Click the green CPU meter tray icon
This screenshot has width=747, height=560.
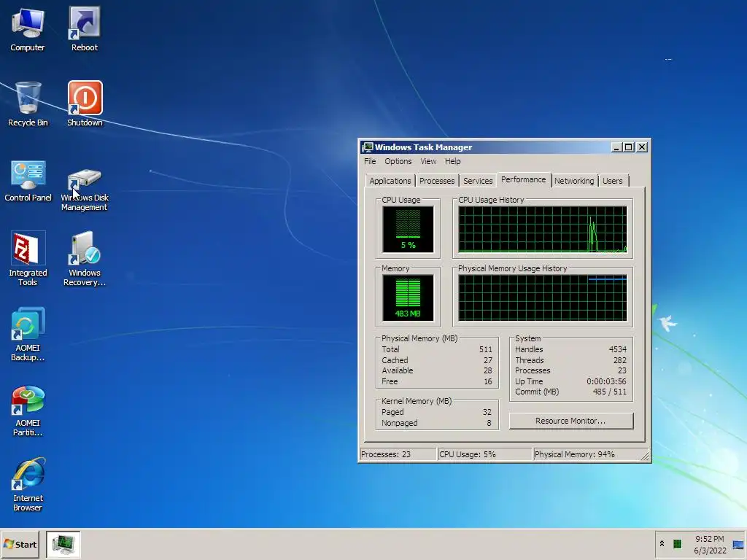pos(677,544)
